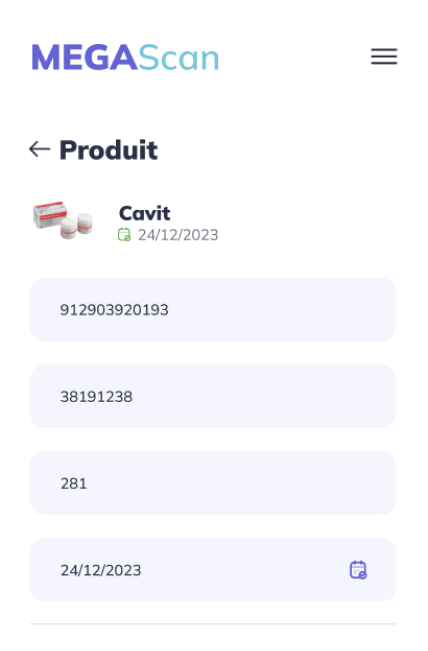428x651 pixels.
Task: Open the date picker calendar icon
Action: (358, 570)
